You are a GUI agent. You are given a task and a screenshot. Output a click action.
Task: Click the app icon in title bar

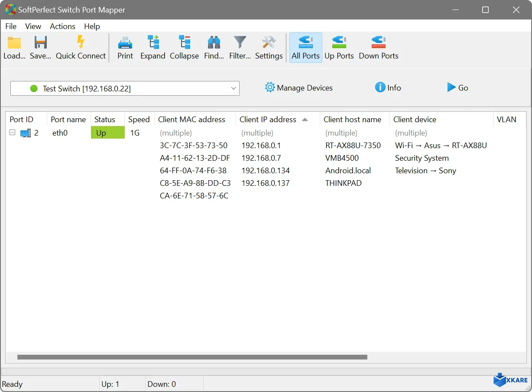coord(10,10)
